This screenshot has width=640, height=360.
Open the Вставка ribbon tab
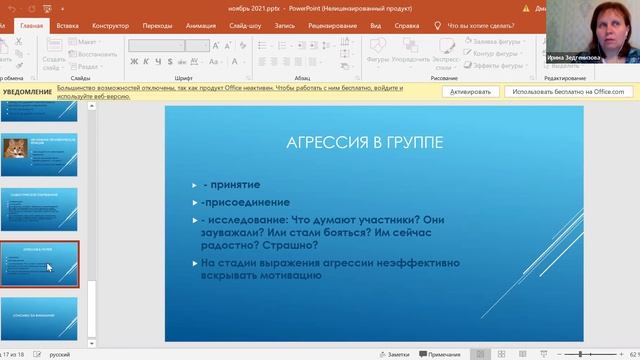coord(67,26)
